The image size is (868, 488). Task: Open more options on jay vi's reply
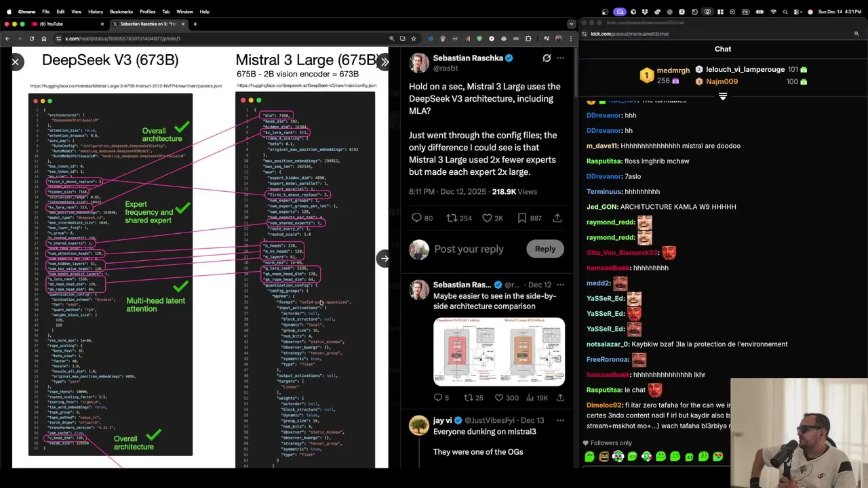[560, 420]
